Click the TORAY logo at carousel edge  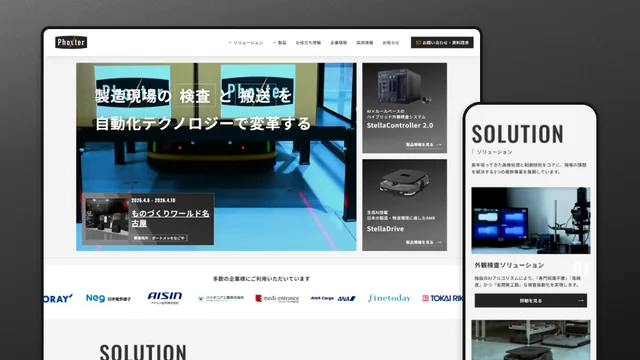pyautogui.click(x=58, y=298)
